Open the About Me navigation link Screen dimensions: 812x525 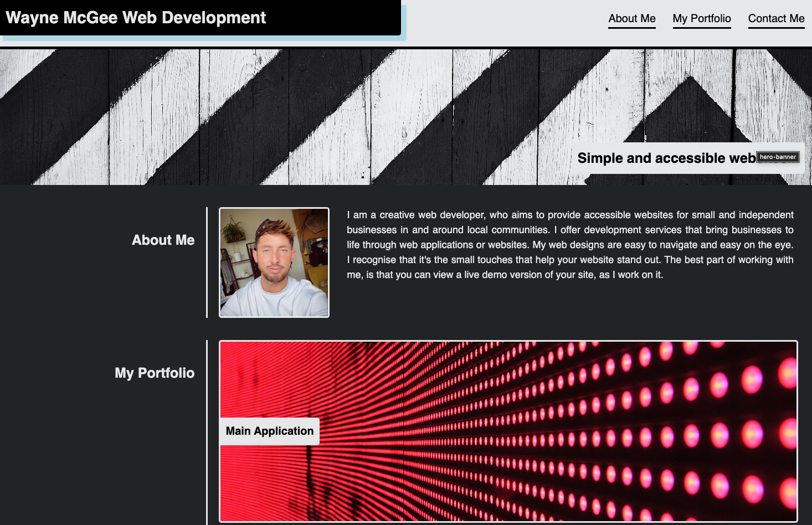point(631,18)
